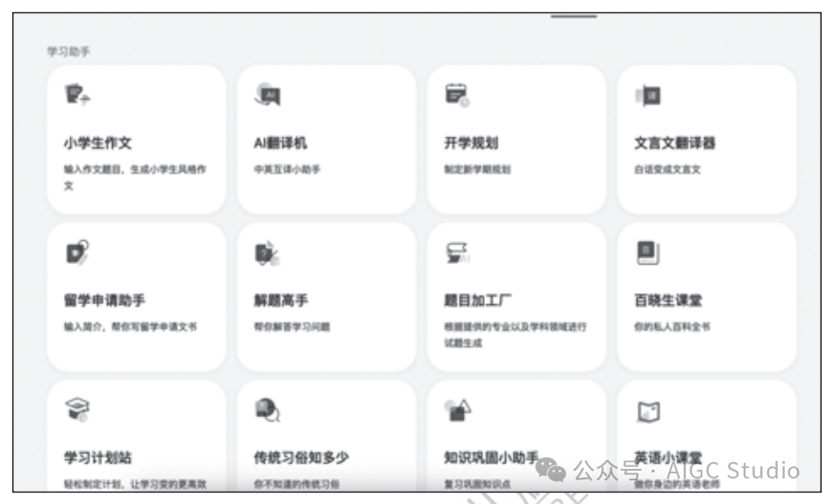Select the 题目加工厂 title
This screenshot has width=827, height=504.
pyautogui.click(x=477, y=301)
